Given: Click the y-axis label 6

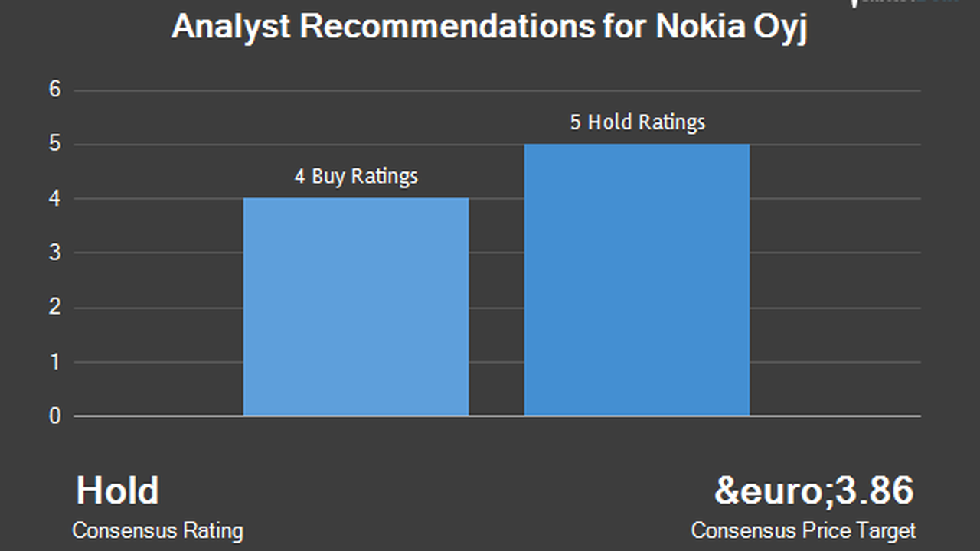Looking at the screenshot, I should coord(54,90).
